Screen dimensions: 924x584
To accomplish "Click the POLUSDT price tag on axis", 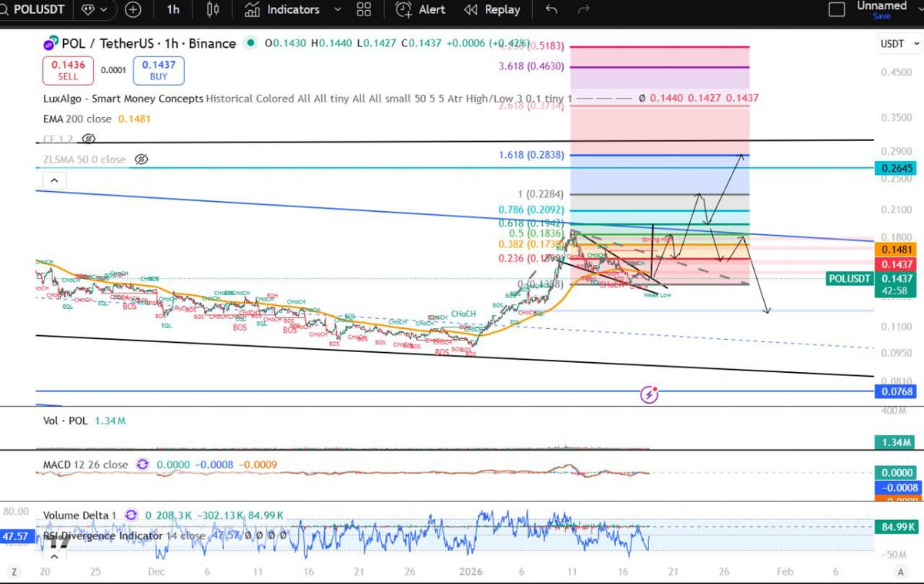I will 850,278.
